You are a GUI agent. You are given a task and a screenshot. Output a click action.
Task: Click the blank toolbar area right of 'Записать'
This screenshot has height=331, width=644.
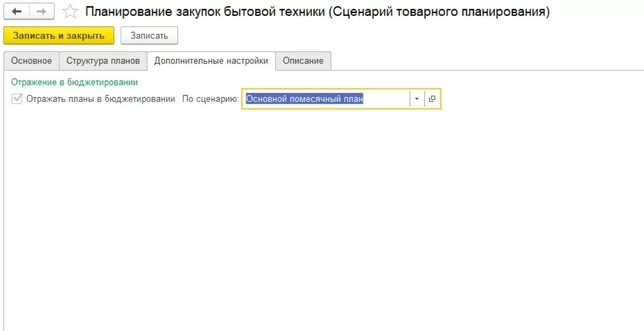(x=373, y=36)
